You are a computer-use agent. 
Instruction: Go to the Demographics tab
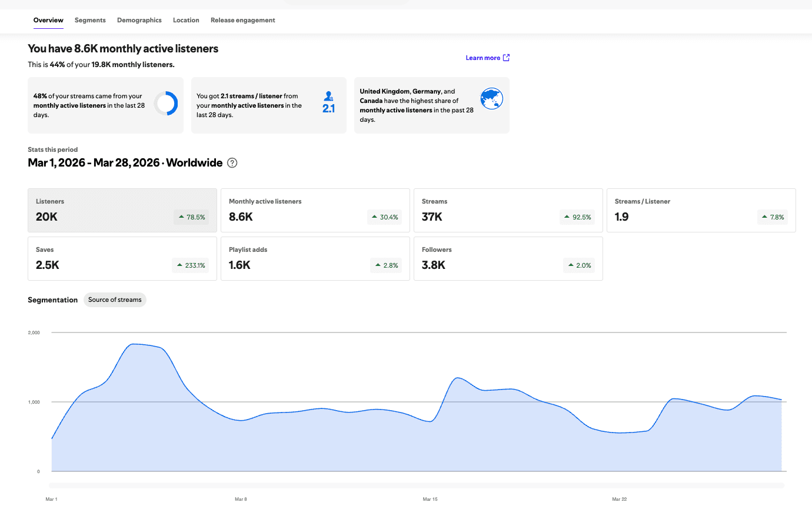[x=139, y=20]
